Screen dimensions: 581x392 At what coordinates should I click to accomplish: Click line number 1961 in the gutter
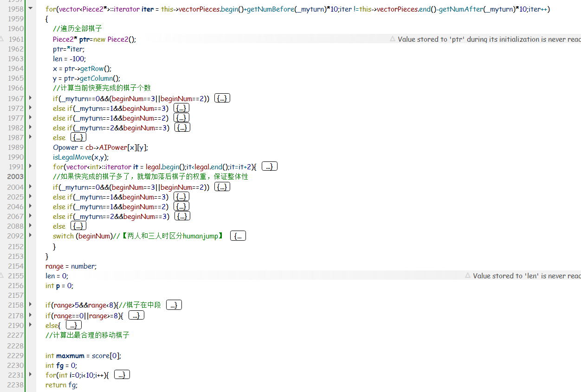click(16, 39)
